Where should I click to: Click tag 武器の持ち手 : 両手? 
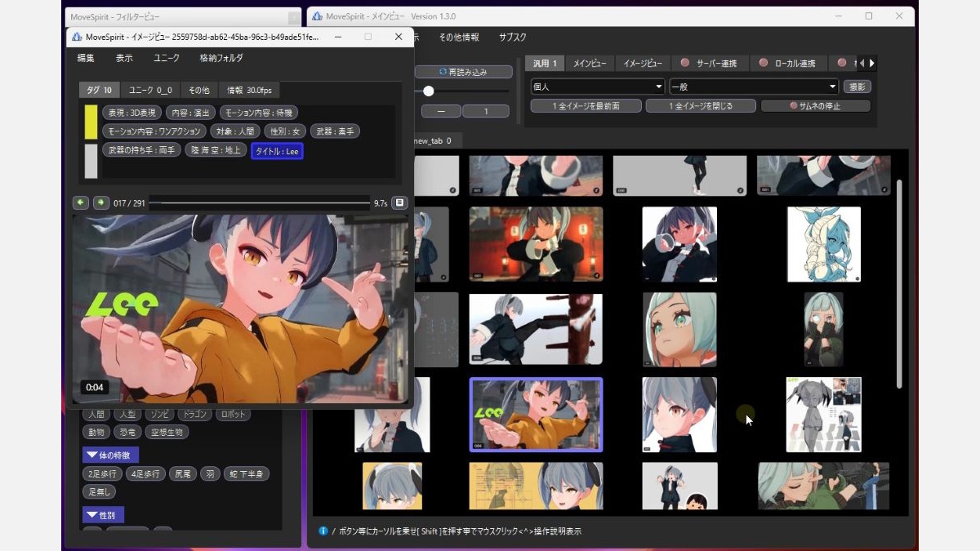(x=141, y=150)
